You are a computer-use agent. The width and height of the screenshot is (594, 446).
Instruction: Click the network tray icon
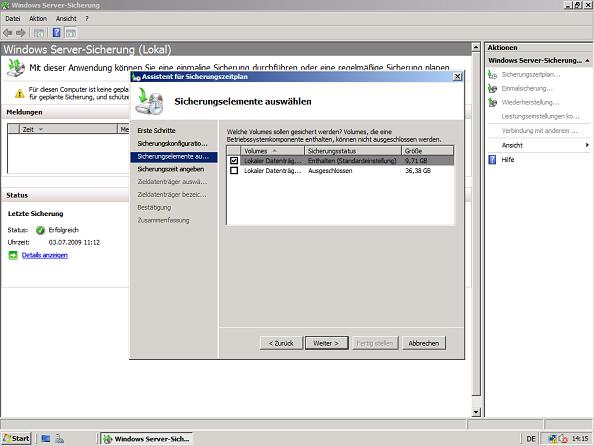pyautogui.click(x=553, y=439)
